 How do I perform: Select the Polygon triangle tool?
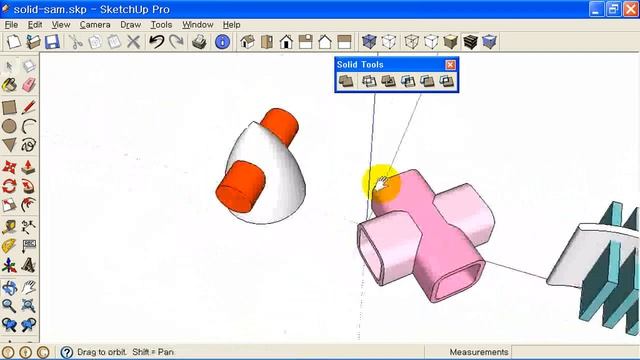[x=9, y=144]
